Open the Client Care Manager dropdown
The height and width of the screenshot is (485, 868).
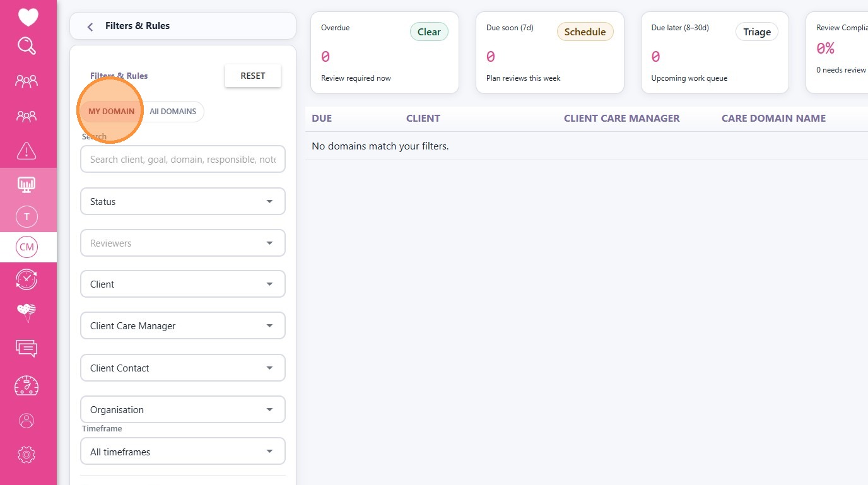[183, 326]
